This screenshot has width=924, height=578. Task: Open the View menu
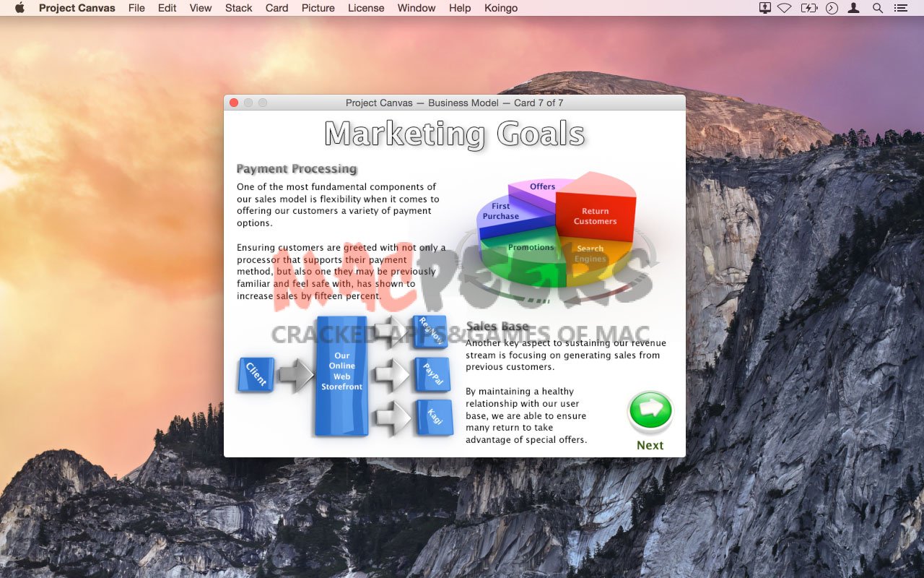[x=201, y=8]
